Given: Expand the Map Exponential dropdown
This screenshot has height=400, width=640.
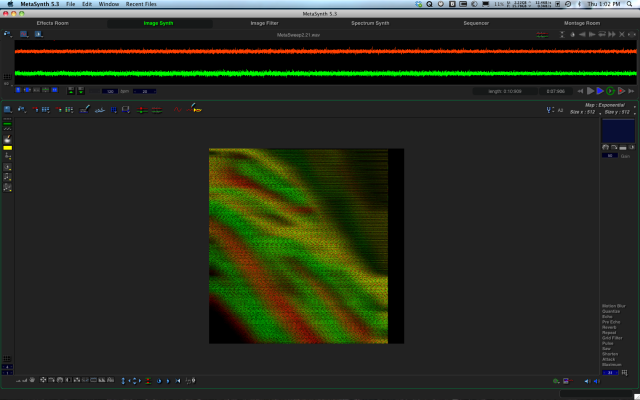Looking at the screenshot, I should (x=607, y=105).
